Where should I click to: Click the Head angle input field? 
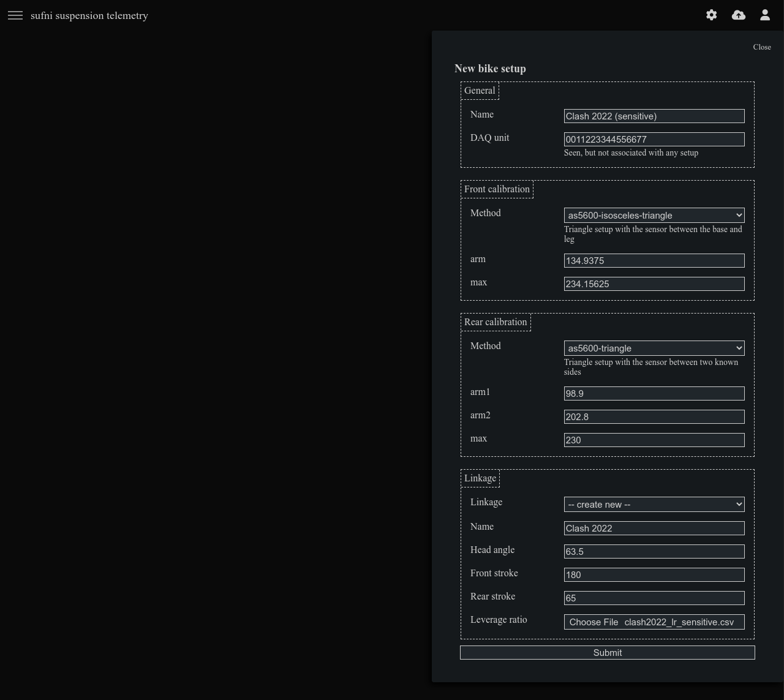coord(654,551)
